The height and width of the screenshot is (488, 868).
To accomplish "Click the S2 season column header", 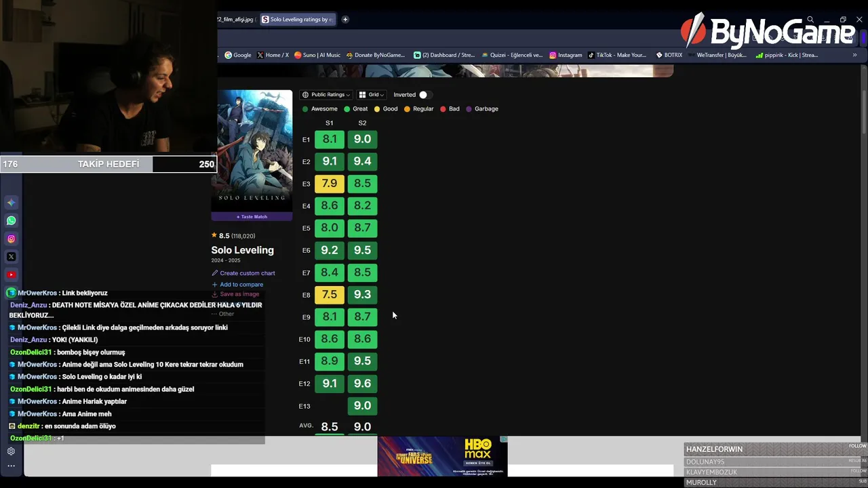I will (x=362, y=123).
